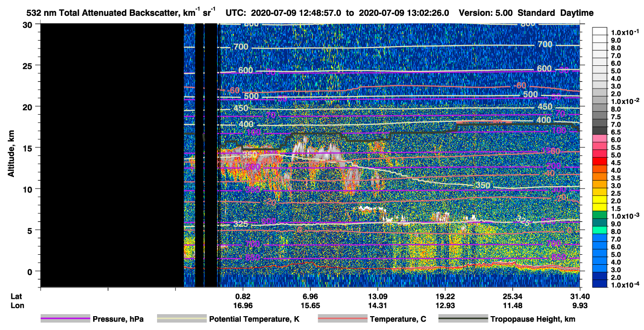Click the 700 potential temperature contour label at left

(240, 47)
